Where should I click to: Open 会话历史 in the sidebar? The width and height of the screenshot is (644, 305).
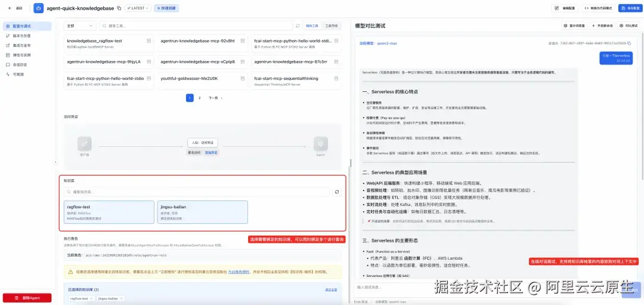pyautogui.click(x=27, y=64)
